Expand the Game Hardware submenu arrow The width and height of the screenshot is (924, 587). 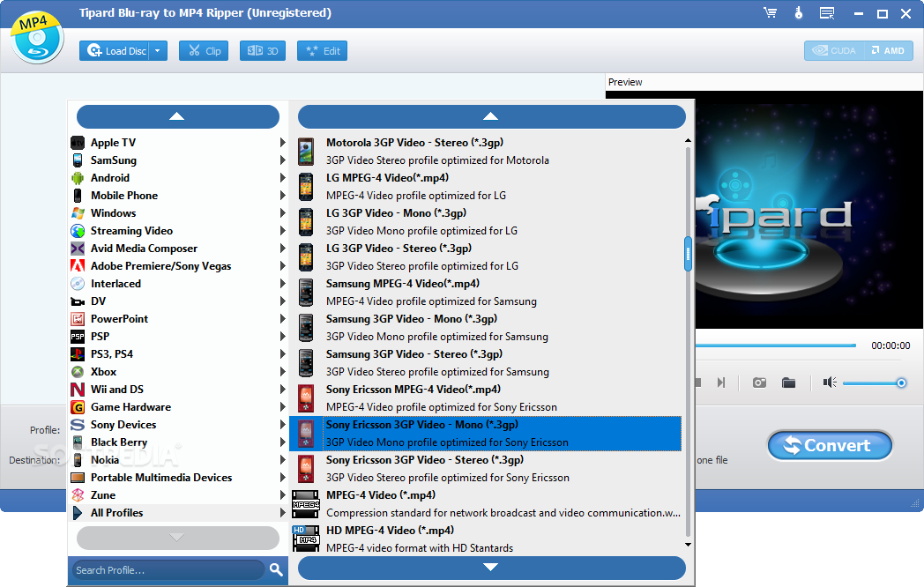pos(282,407)
